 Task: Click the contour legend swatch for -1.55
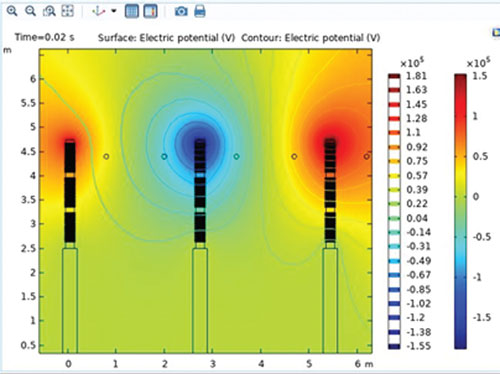click(394, 347)
